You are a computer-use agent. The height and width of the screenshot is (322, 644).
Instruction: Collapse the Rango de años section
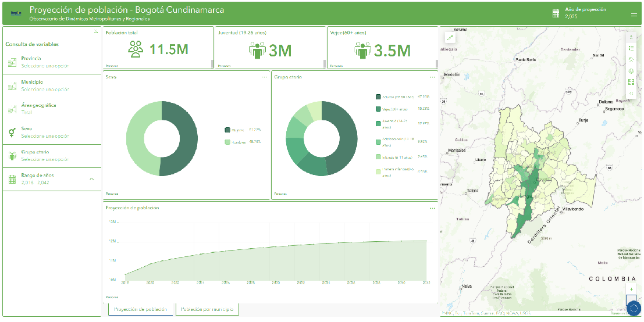coord(91,178)
